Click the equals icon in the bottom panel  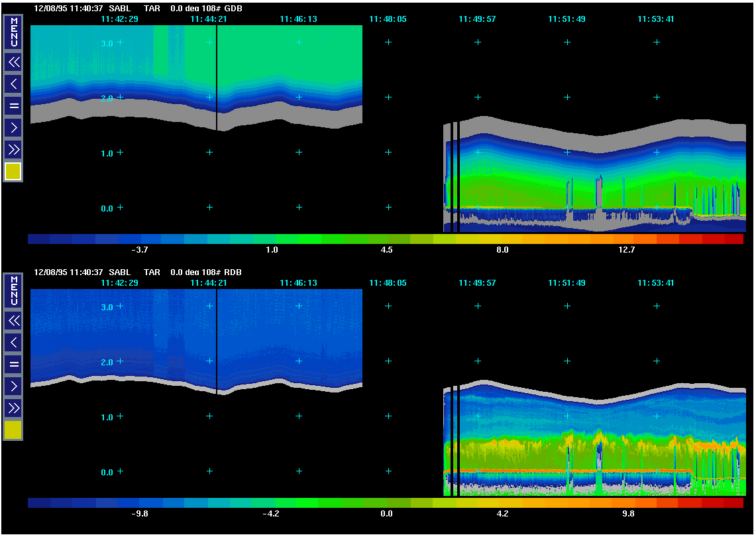13,364
